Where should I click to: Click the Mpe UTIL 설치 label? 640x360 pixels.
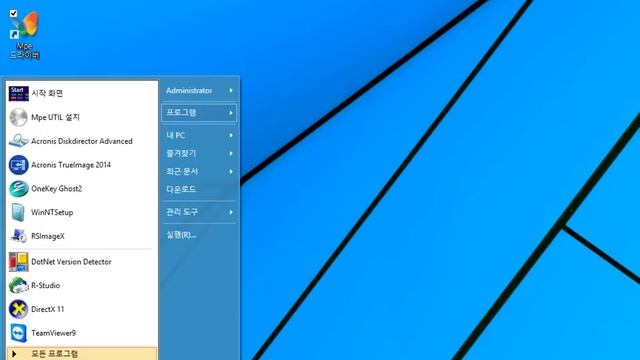56,118
